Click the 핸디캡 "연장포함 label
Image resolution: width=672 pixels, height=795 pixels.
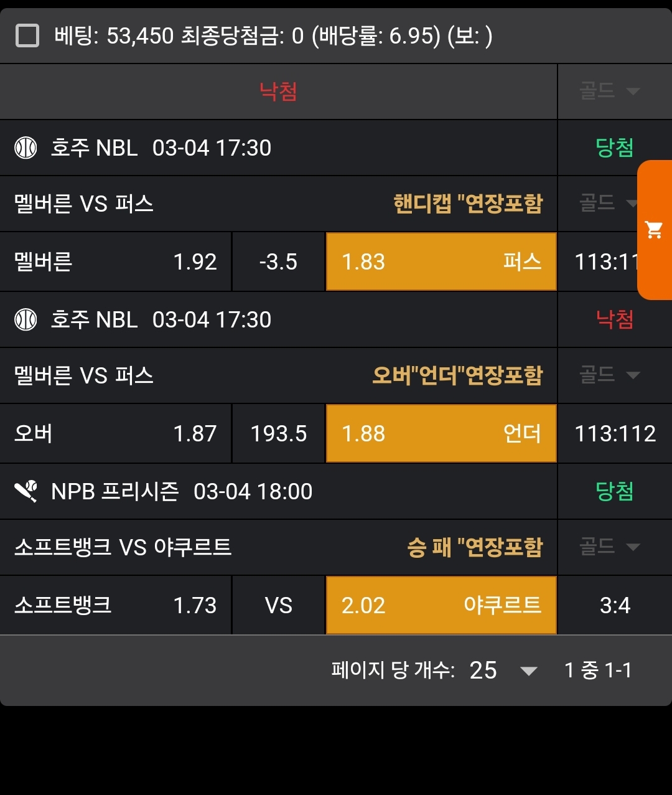tap(468, 204)
